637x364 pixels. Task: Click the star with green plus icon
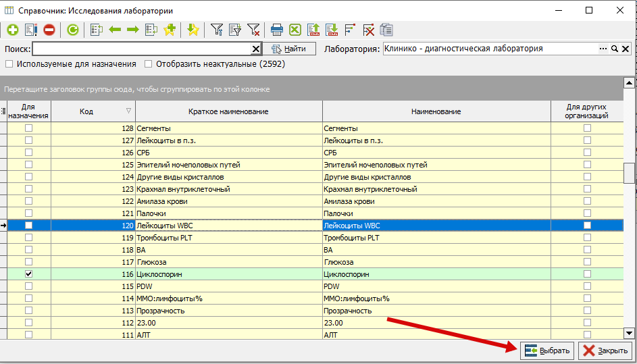point(170,30)
